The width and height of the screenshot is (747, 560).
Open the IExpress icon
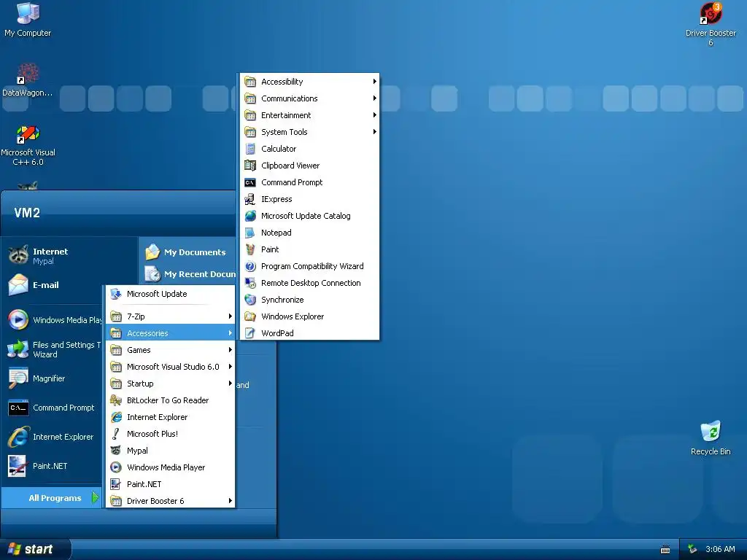[250, 199]
